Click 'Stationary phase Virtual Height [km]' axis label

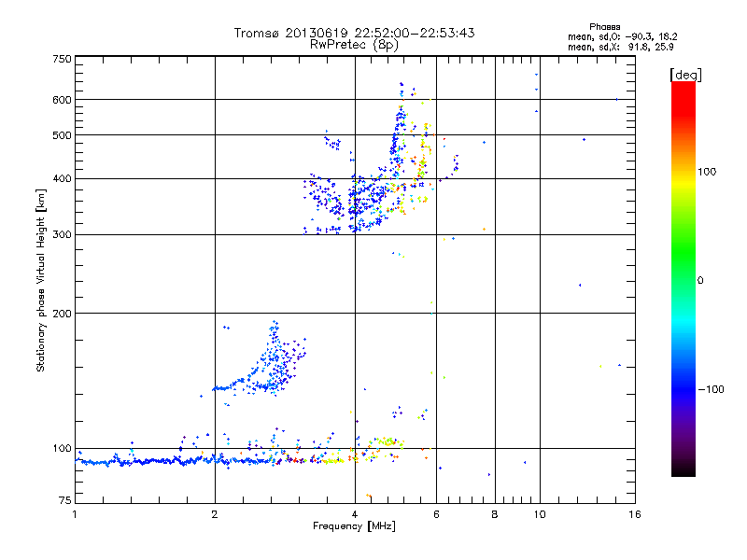pyautogui.click(x=40, y=280)
